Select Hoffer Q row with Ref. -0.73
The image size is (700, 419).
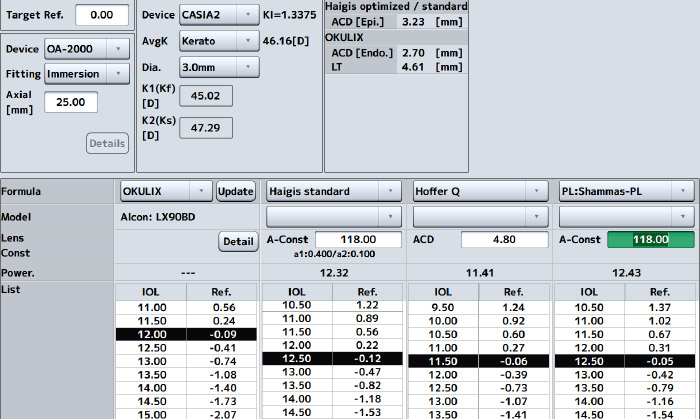tap(479, 388)
